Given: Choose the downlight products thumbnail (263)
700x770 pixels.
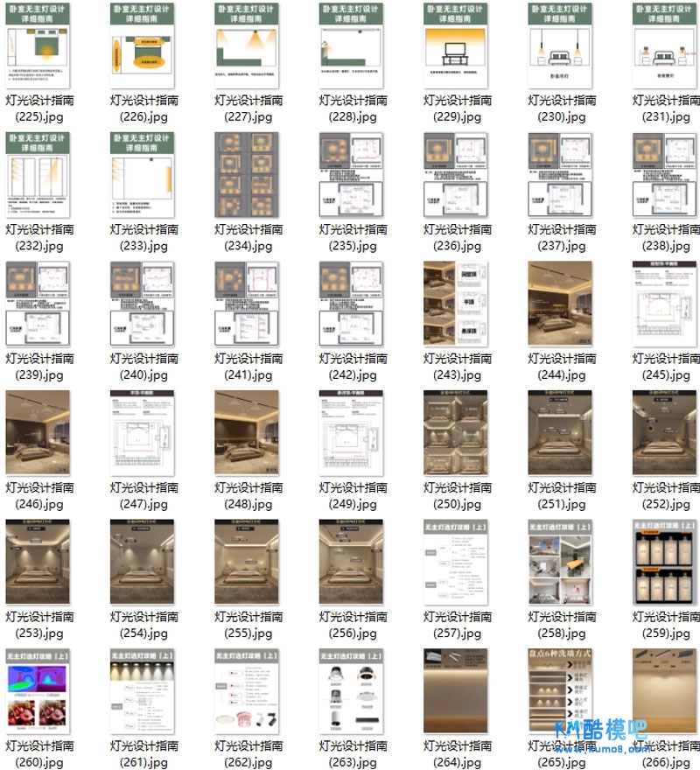Looking at the screenshot, I should coord(352,689).
